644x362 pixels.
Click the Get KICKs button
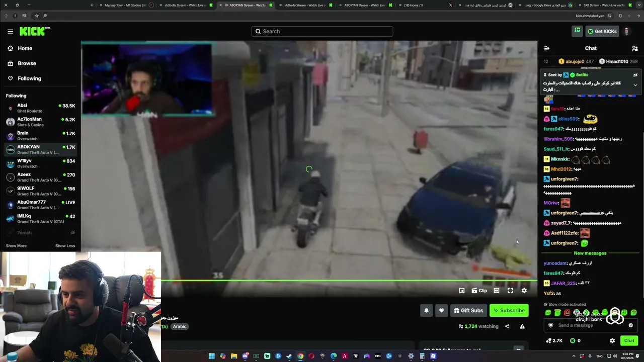tap(602, 31)
